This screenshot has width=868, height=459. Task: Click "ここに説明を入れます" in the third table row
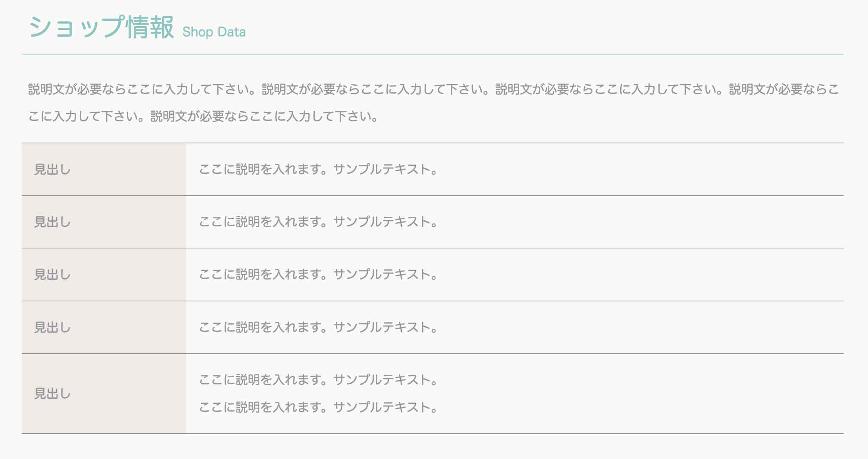point(262,274)
